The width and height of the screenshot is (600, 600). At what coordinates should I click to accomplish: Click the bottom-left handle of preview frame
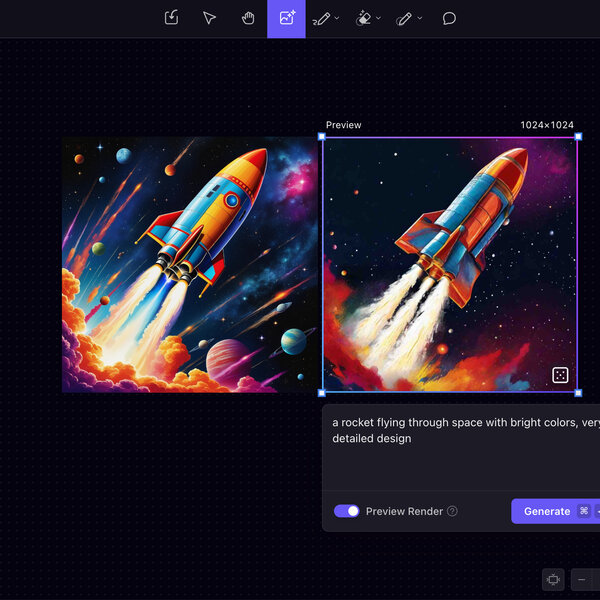pyautogui.click(x=322, y=393)
